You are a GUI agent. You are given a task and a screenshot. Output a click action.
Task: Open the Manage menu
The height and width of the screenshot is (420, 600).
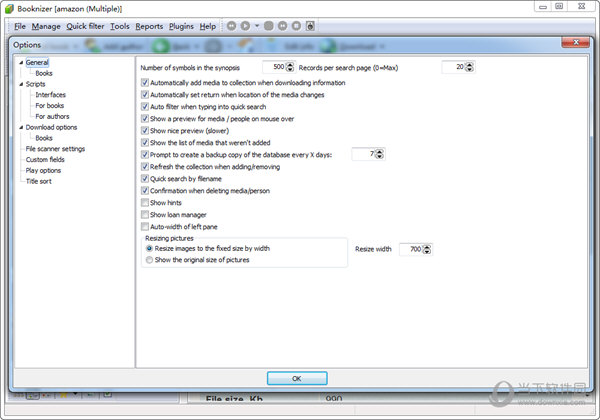pyautogui.click(x=46, y=26)
